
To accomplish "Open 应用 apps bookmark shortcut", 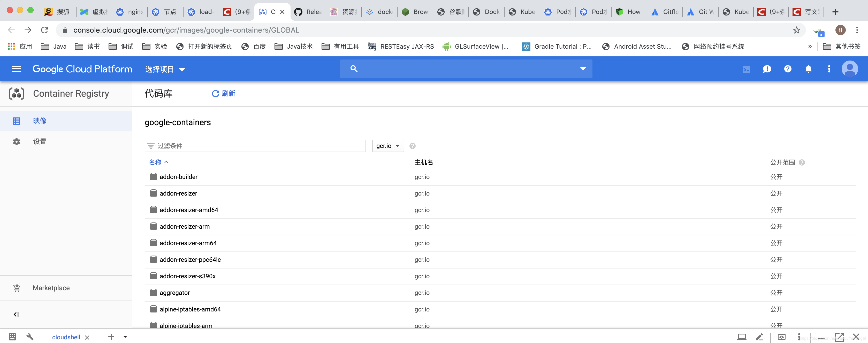I will (x=20, y=47).
